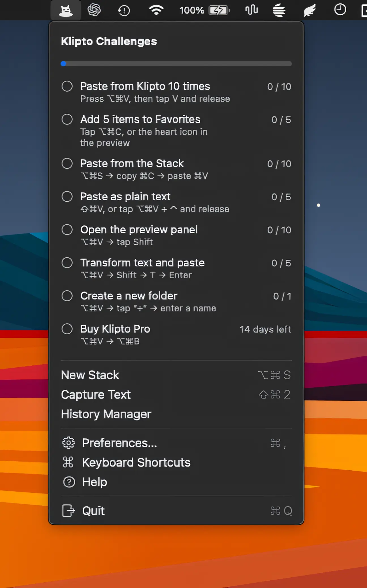The width and height of the screenshot is (367, 588).
Task: Open the audio waveform menu bar icon
Action: 251,10
